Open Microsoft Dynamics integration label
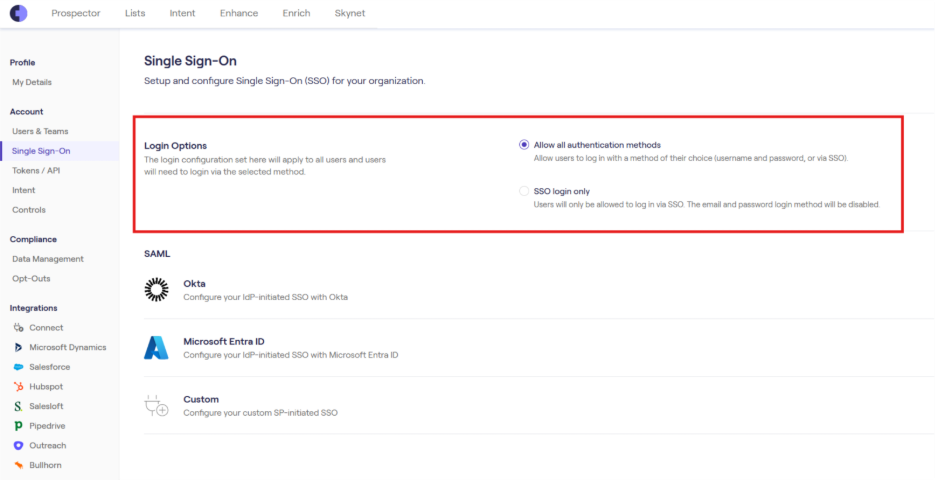This screenshot has height=480, width=936. [x=67, y=347]
